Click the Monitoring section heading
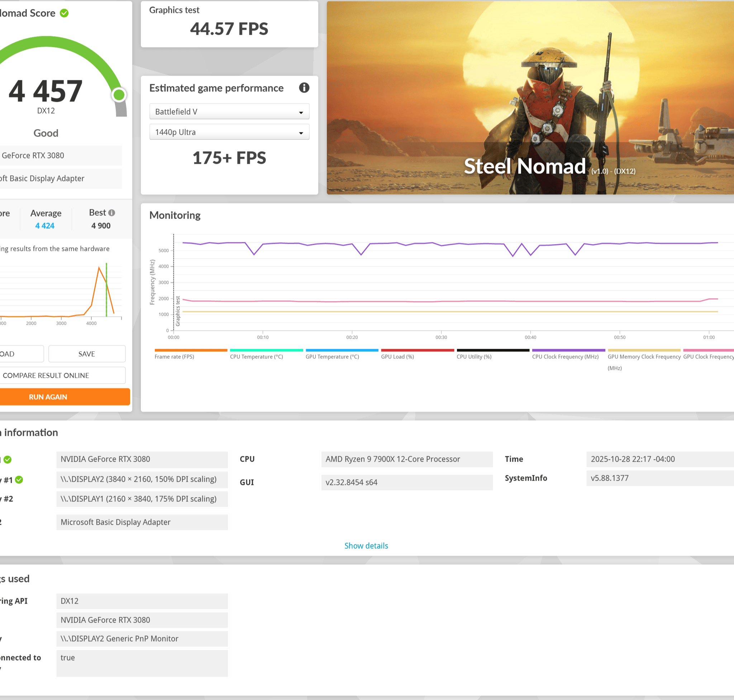This screenshot has height=700, width=734. (x=175, y=215)
